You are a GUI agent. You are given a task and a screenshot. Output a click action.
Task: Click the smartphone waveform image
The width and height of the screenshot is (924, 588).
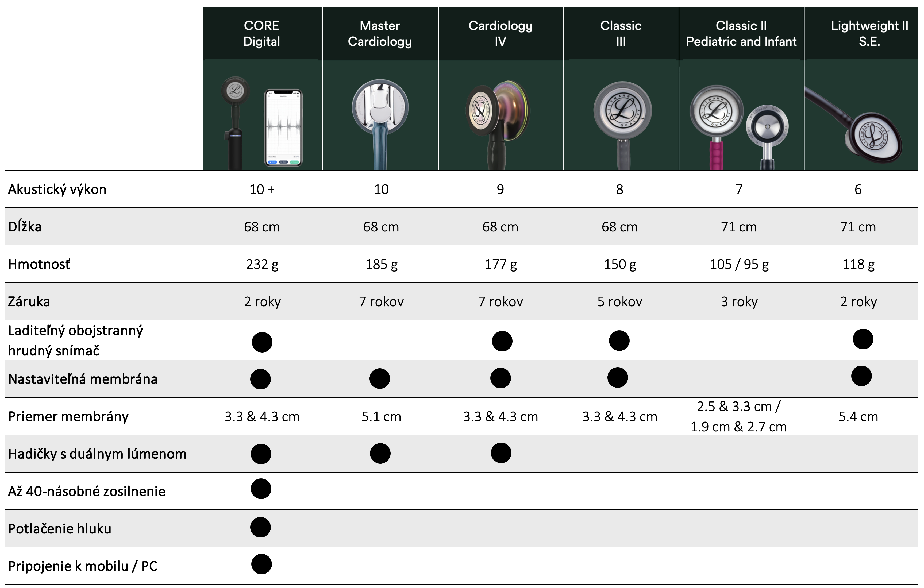[284, 127]
